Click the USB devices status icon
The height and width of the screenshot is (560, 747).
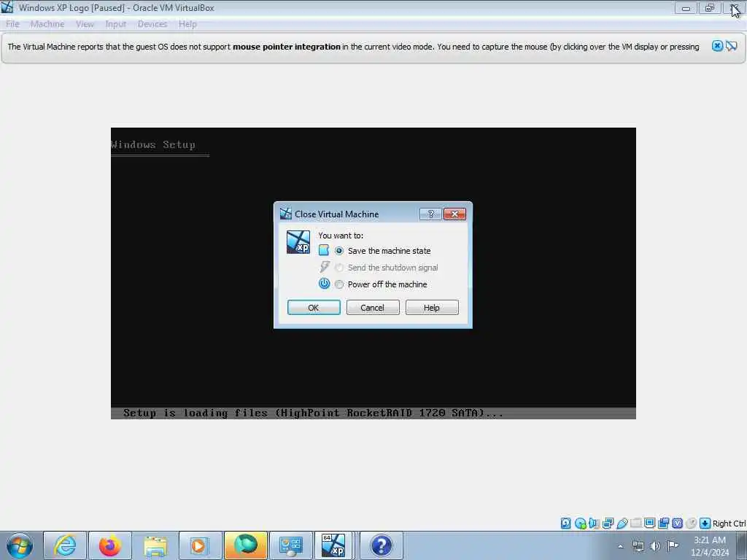[x=622, y=524]
